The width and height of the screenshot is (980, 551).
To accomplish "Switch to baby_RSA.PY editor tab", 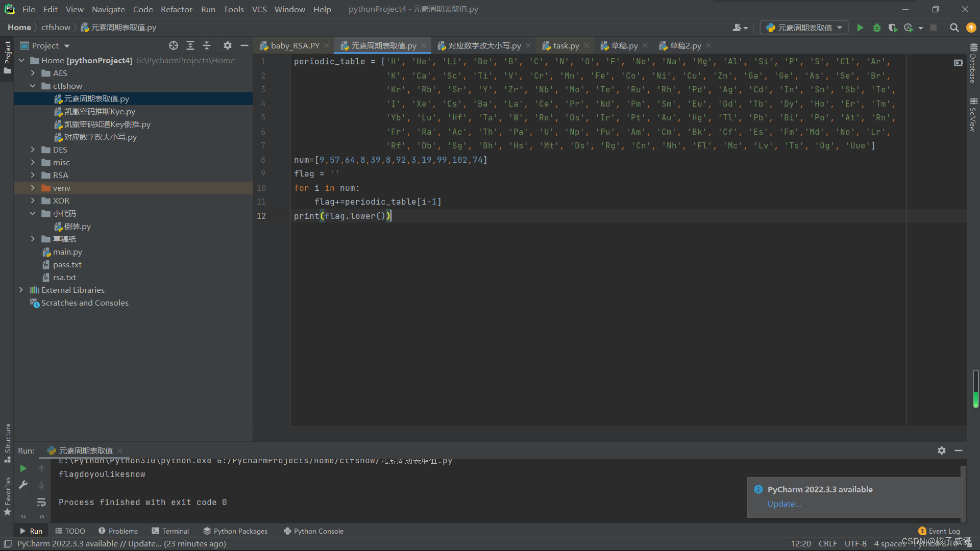I will click(295, 45).
